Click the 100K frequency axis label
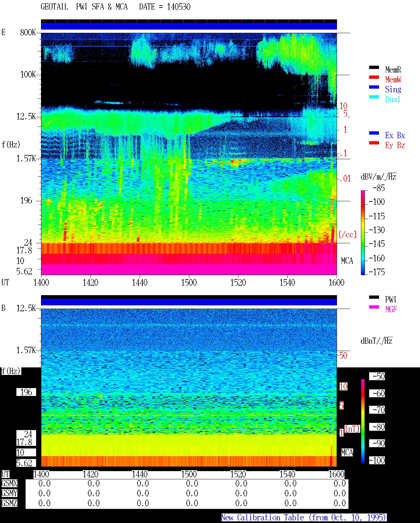The height and width of the screenshot is (523, 420). coord(28,74)
